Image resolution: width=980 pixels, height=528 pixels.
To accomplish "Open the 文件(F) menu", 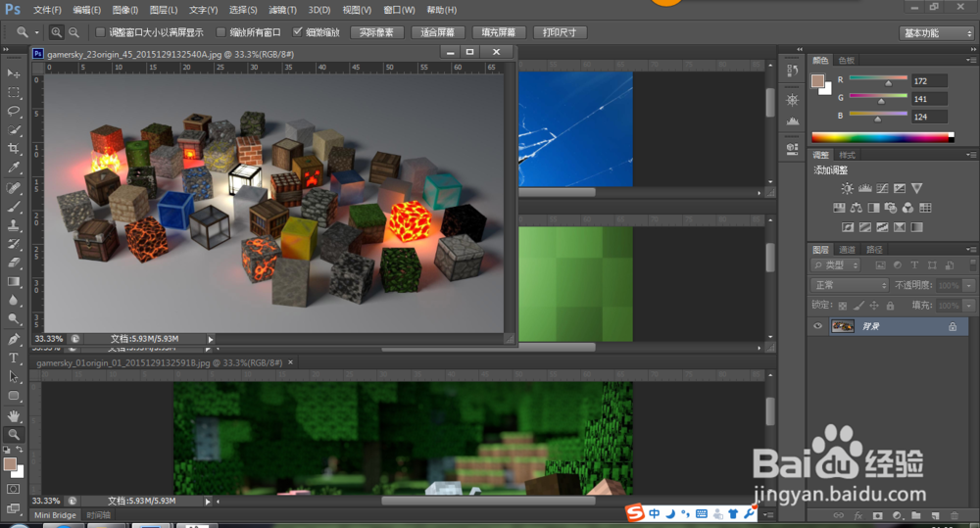I will click(47, 10).
